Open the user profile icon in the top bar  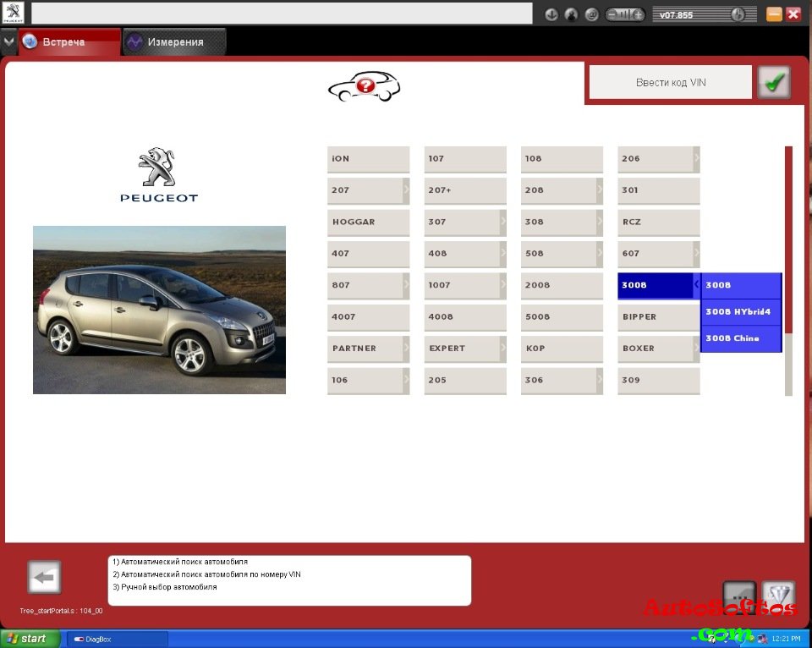[x=571, y=14]
